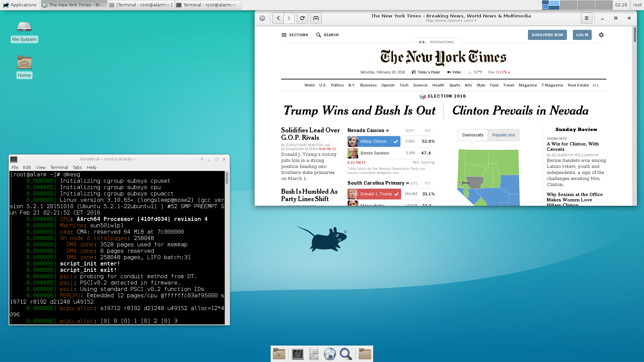Open A Win for Clinton, With Caveats article
This screenshot has width=644, height=362.
click(x=573, y=146)
